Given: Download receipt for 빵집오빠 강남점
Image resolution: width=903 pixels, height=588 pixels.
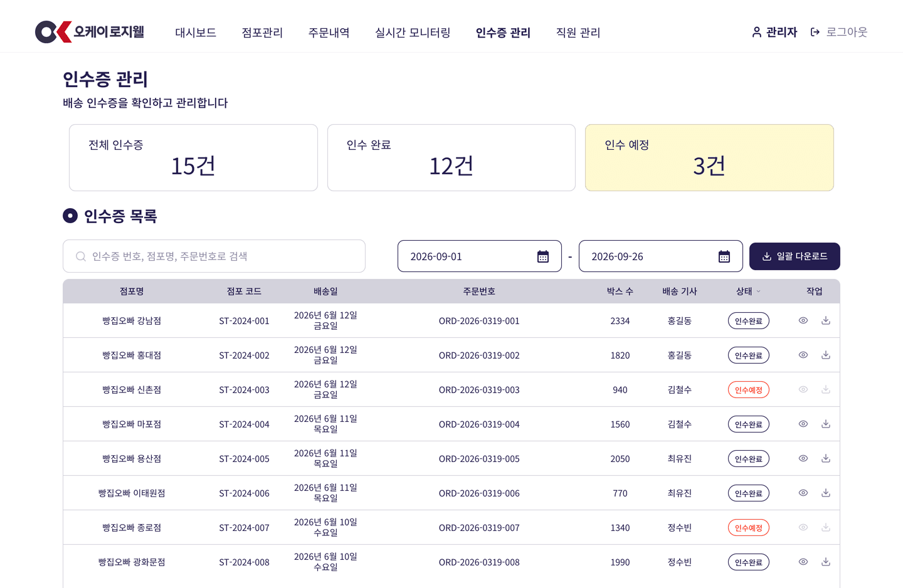Looking at the screenshot, I should coord(826,320).
